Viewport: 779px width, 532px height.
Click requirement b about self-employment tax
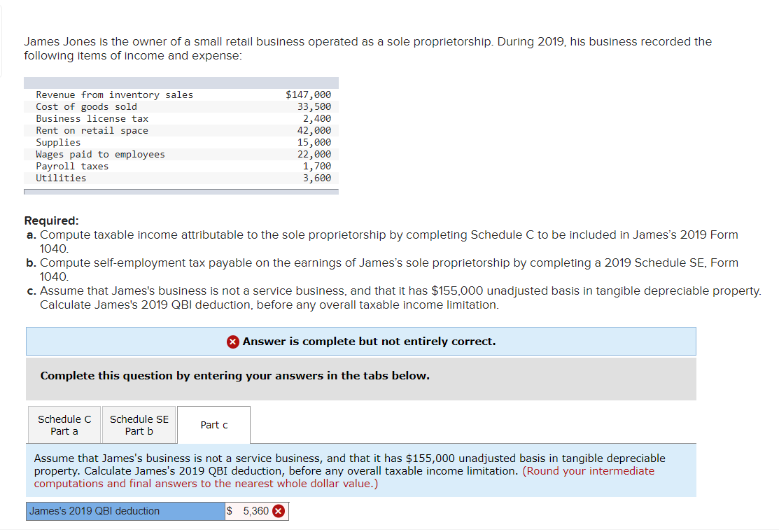382,269
